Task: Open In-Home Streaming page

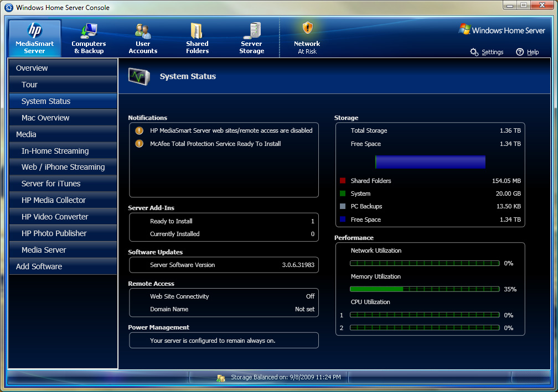Action: coord(63,151)
